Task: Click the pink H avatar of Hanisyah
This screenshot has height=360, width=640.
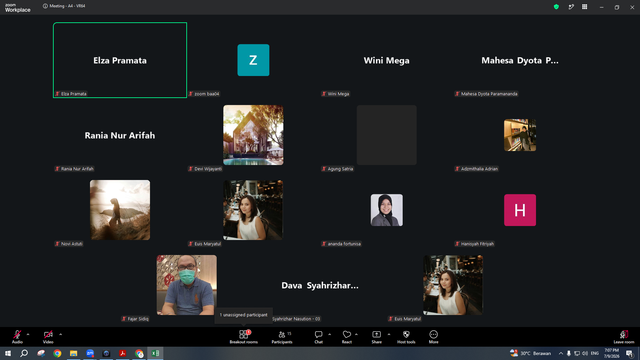Action: pyautogui.click(x=520, y=210)
